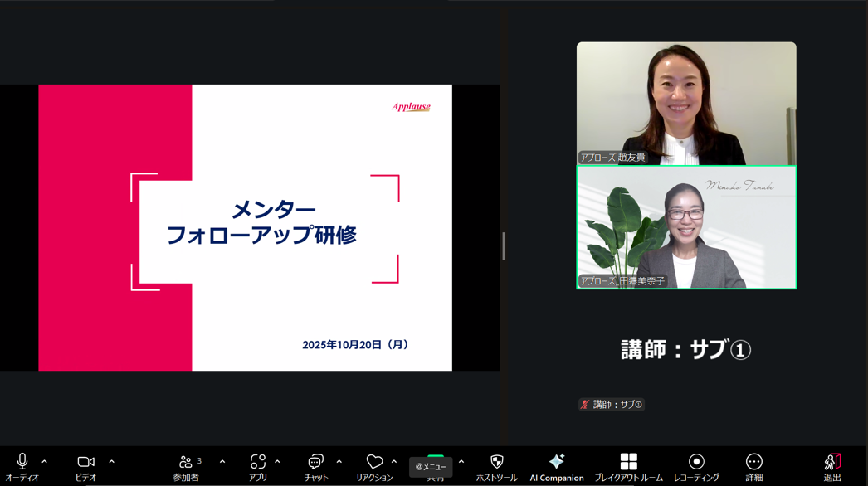
Task: Launch AI Companion from the toolbar
Action: (556, 463)
